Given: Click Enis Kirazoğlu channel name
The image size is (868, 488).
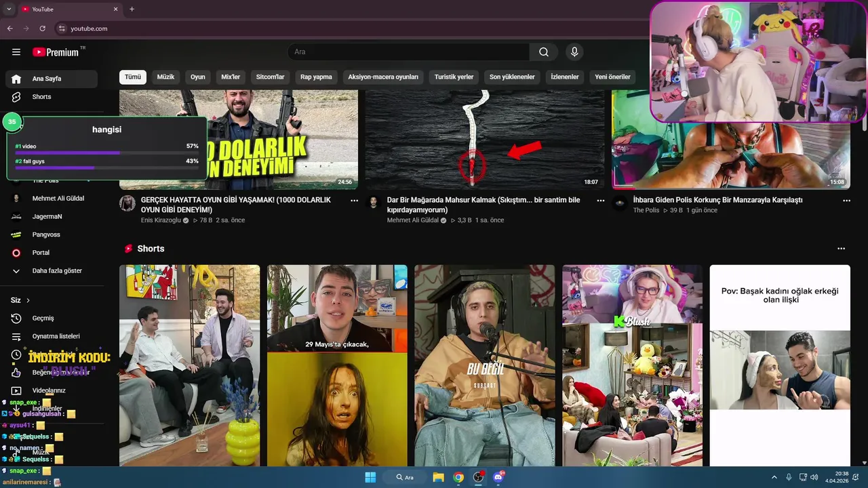Looking at the screenshot, I should pos(161,220).
